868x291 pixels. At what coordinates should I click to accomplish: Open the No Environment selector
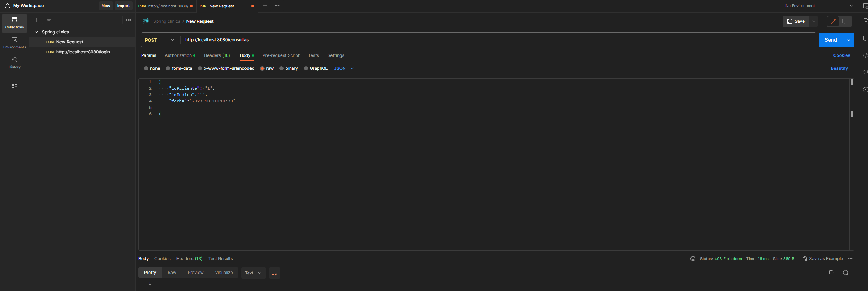tap(819, 6)
